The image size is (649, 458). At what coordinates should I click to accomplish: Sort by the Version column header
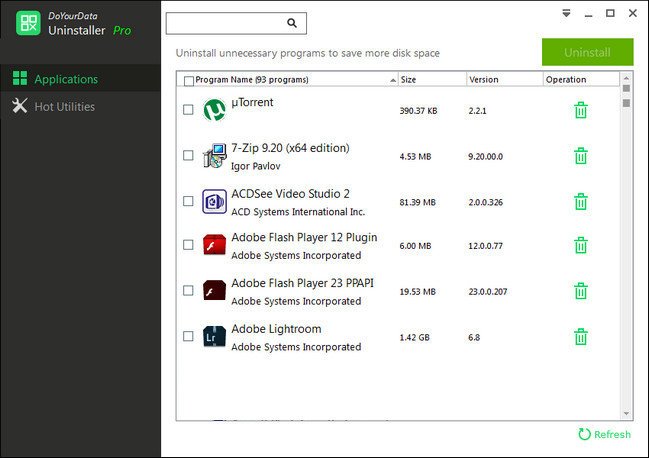505,79
